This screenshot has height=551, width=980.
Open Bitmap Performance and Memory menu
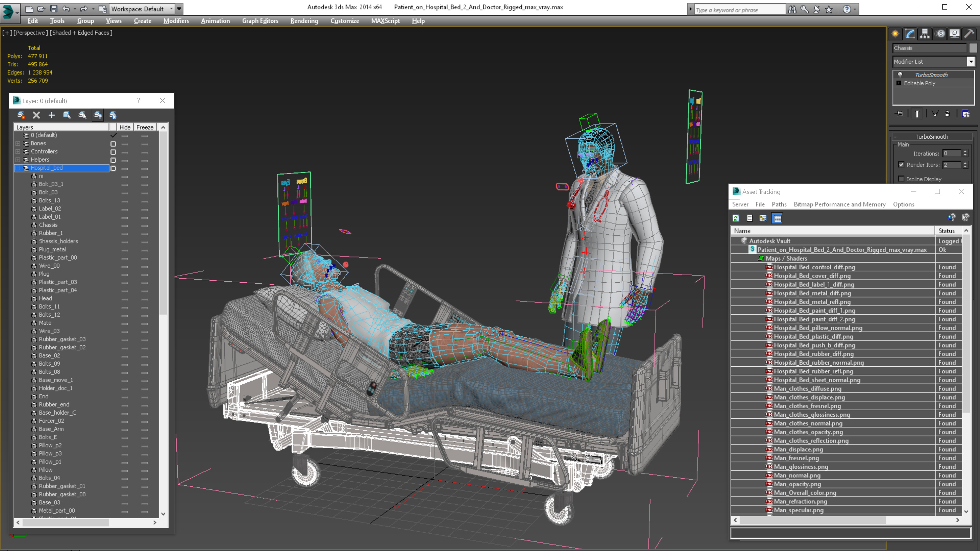[839, 204]
